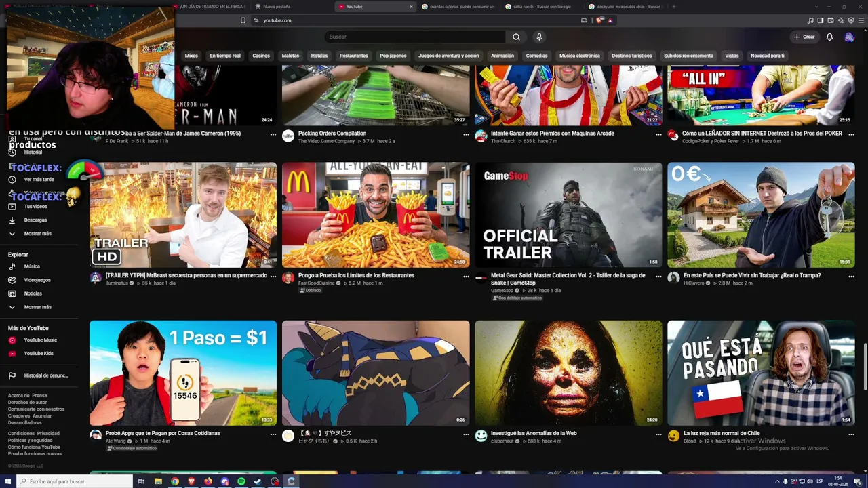868x488 pixels.
Task: Open Condiciones footer link
Action: coord(21,434)
